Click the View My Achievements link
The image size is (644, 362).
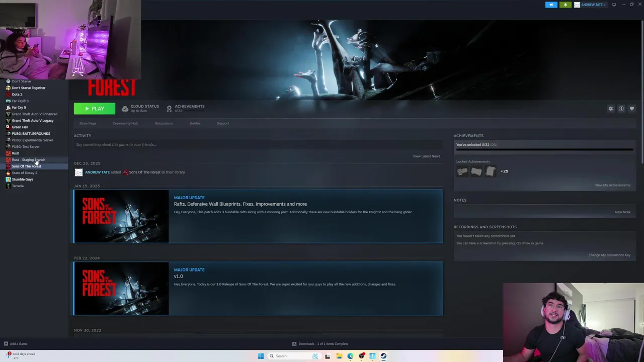[612, 185]
